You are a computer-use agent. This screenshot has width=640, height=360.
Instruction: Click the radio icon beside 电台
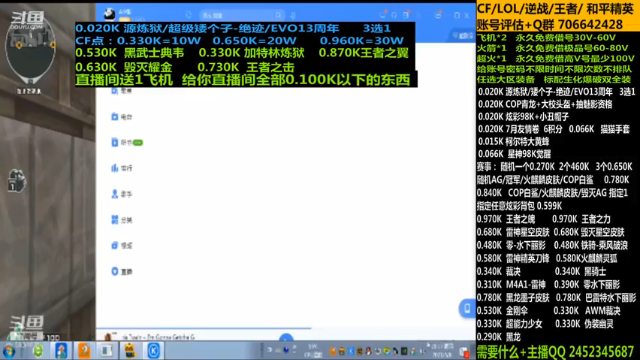(x=115, y=117)
